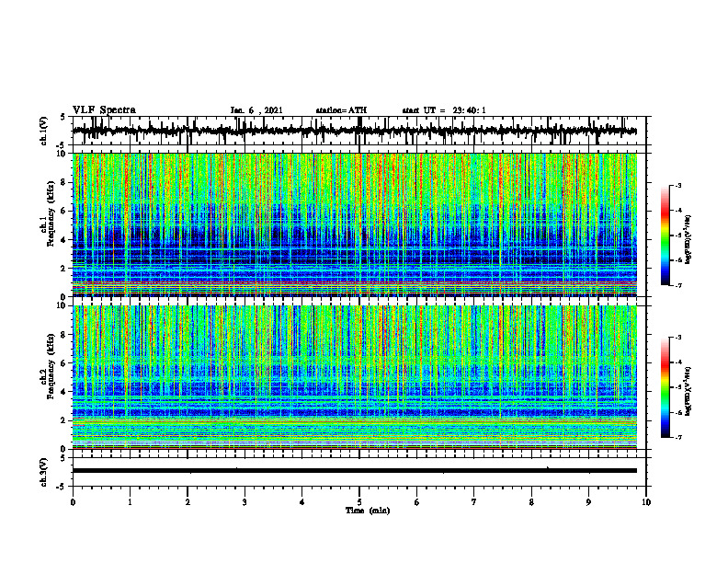Select the "start UT = 23:40:1" text
The image size is (728, 563).
point(444,110)
